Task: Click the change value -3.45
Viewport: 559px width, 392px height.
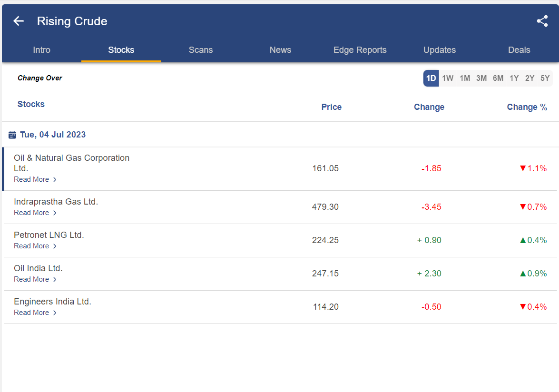Action: pyautogui.click(x=432, y=206)
